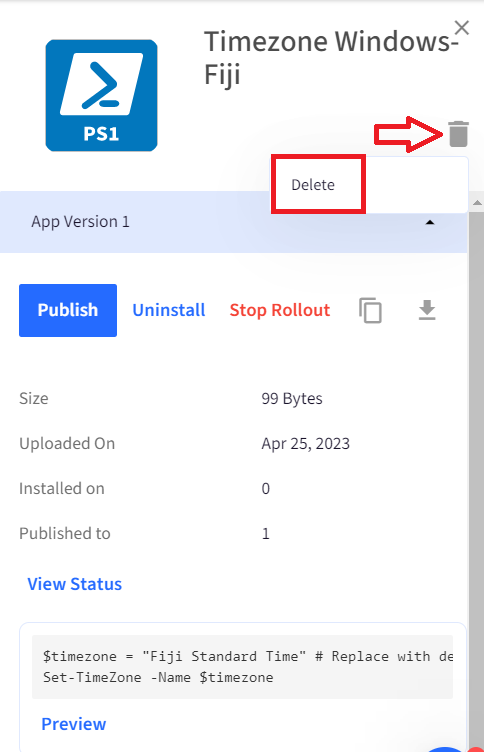This screenshot has height=752, width=484.
Task: Click the copy script icon
Action: [x=370, y=310]
